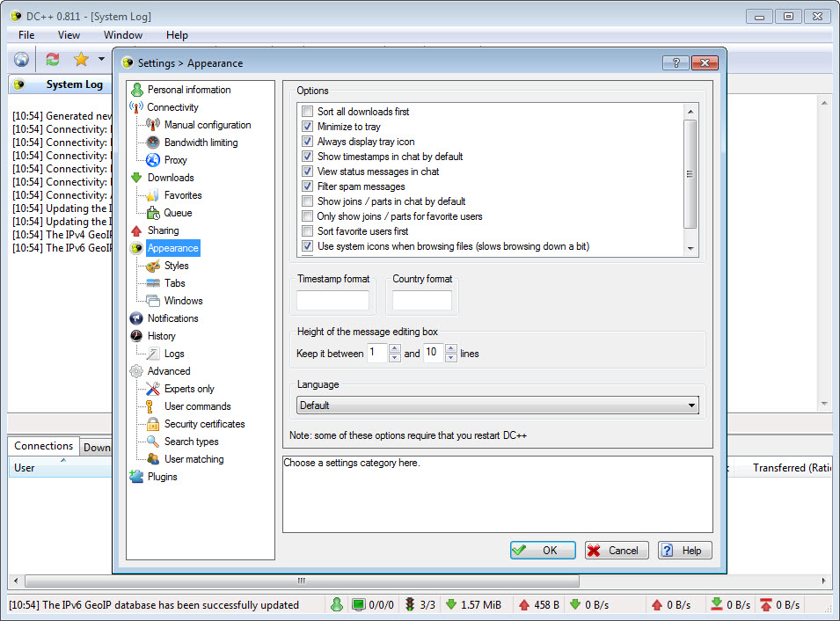Decrease the maximum lines spinner
This screenshot has width=840, height=621.
click(x=451, y=358)
